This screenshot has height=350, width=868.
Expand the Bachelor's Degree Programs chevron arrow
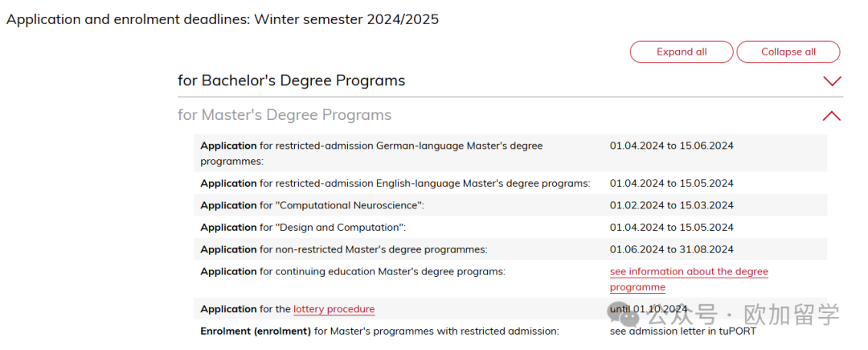(x=832, y=81)
